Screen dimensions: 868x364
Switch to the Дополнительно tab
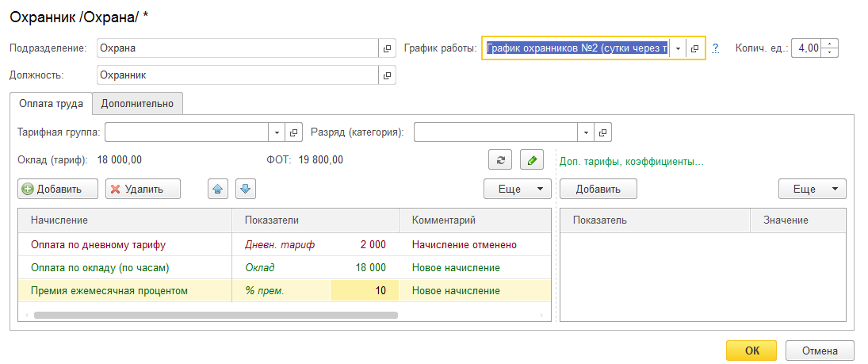tap(138, 103)
